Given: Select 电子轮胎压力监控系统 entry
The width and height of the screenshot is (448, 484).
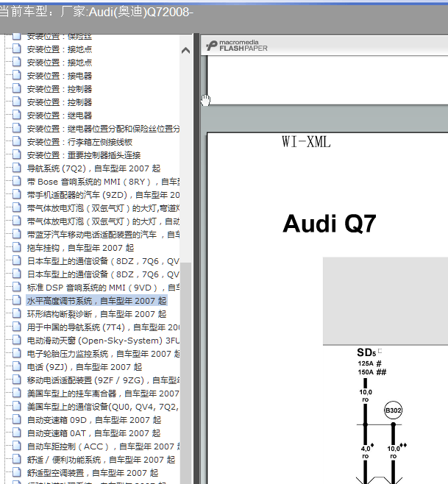Looking at the screenshot, I should [x=103, y=354].
